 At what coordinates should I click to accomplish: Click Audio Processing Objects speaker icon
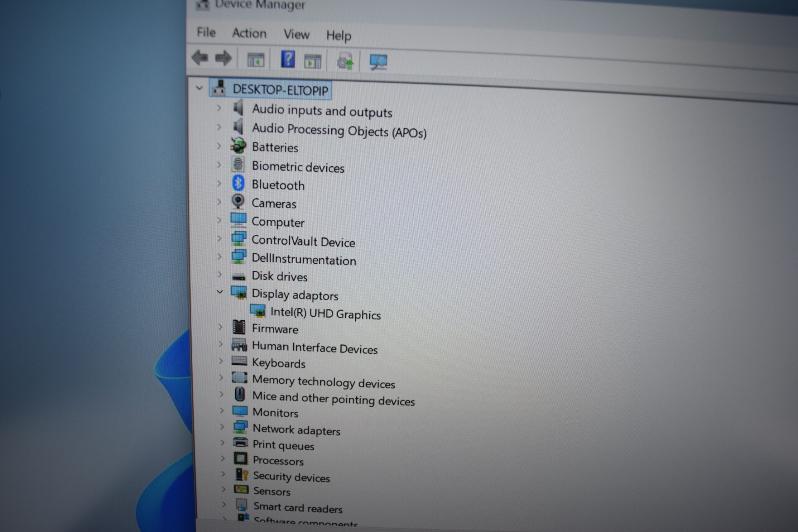coord(238,127)
